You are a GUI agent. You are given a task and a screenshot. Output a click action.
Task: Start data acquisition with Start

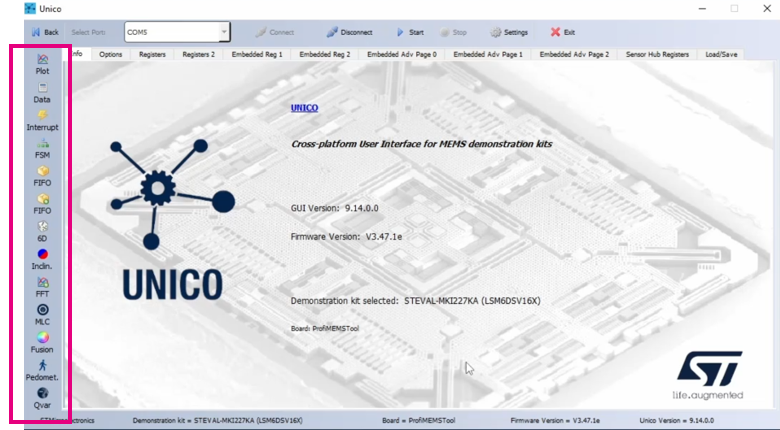[x=410, y=32]
